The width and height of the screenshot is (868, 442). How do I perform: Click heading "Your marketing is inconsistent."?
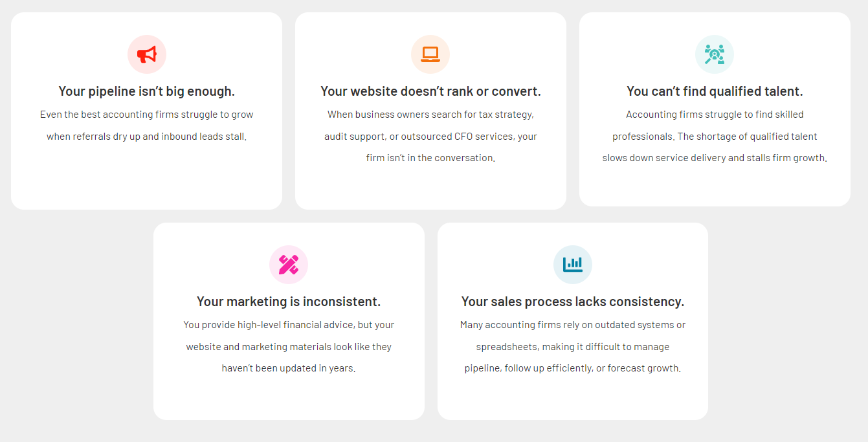click(x=289, y=302)
